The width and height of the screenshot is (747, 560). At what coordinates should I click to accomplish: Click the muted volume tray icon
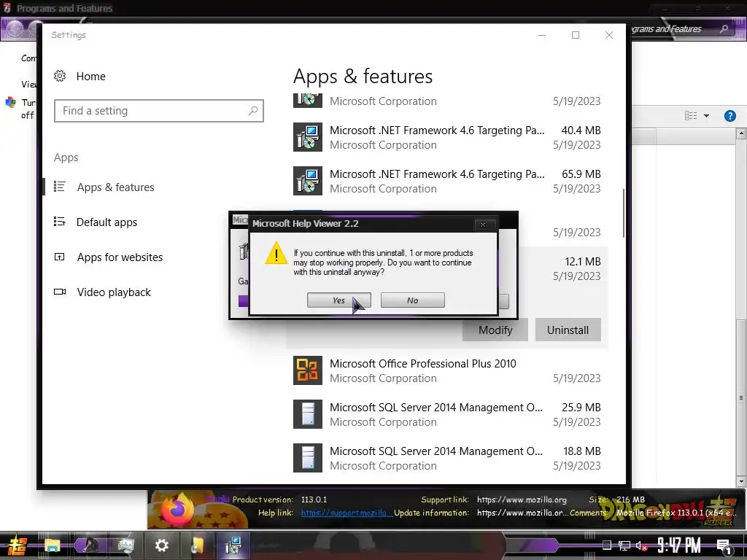point(641,545)
